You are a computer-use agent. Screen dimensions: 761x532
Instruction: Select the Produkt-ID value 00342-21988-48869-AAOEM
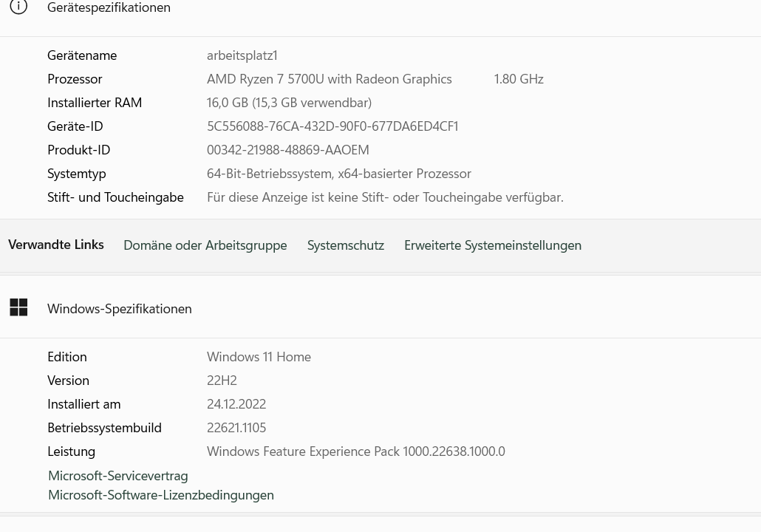288,150
